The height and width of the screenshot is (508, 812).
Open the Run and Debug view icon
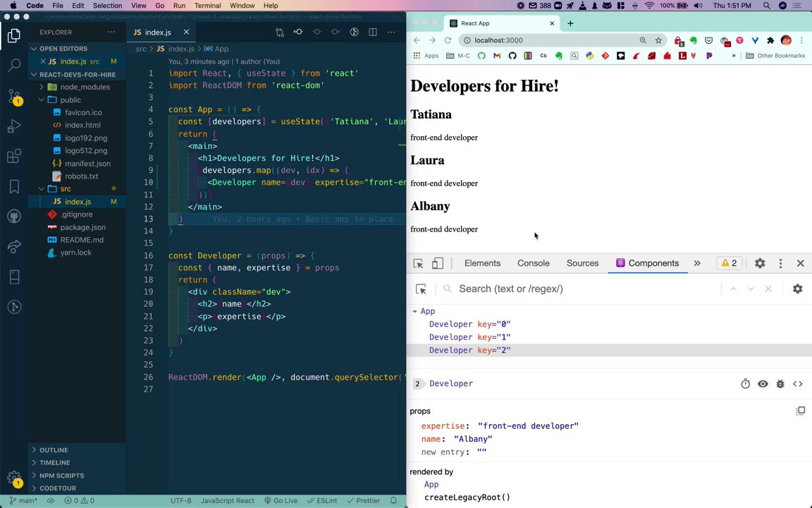coord(14,126)
